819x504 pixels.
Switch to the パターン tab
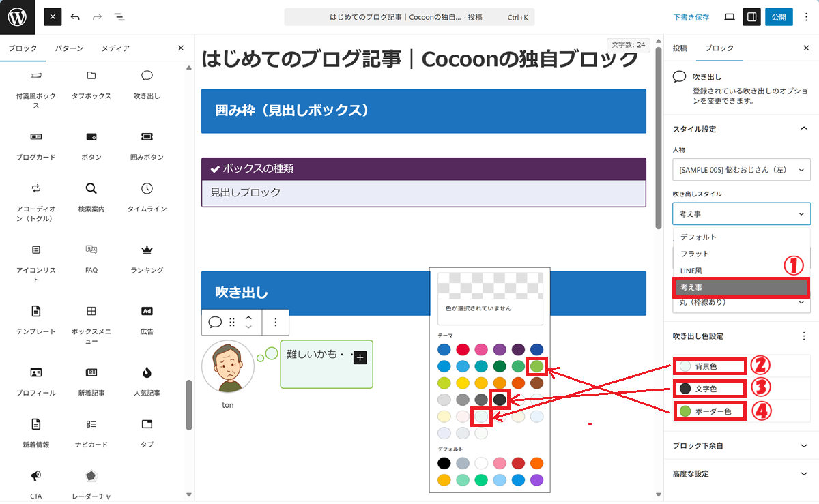(x=69, y=48)
